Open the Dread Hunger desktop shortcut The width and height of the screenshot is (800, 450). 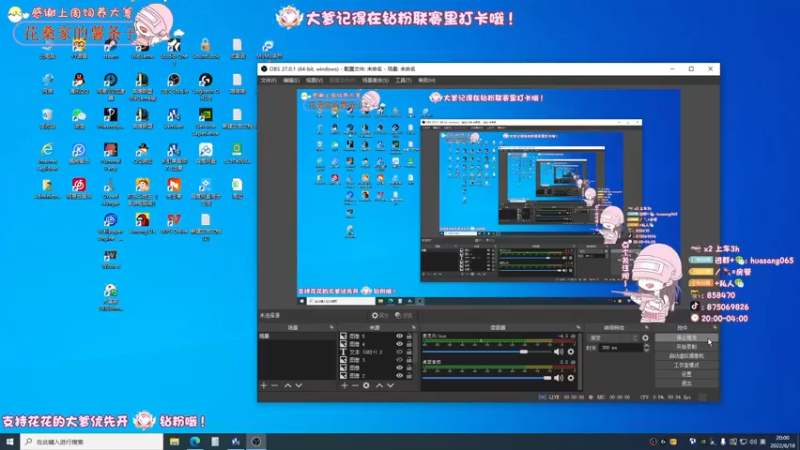[x=110, y=192]
